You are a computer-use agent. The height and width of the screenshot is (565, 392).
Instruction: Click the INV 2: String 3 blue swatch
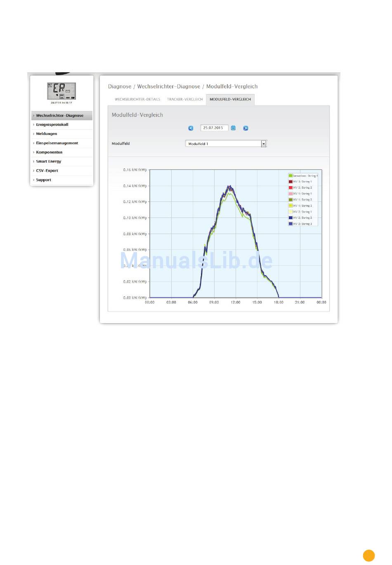[x=290, y=224]
